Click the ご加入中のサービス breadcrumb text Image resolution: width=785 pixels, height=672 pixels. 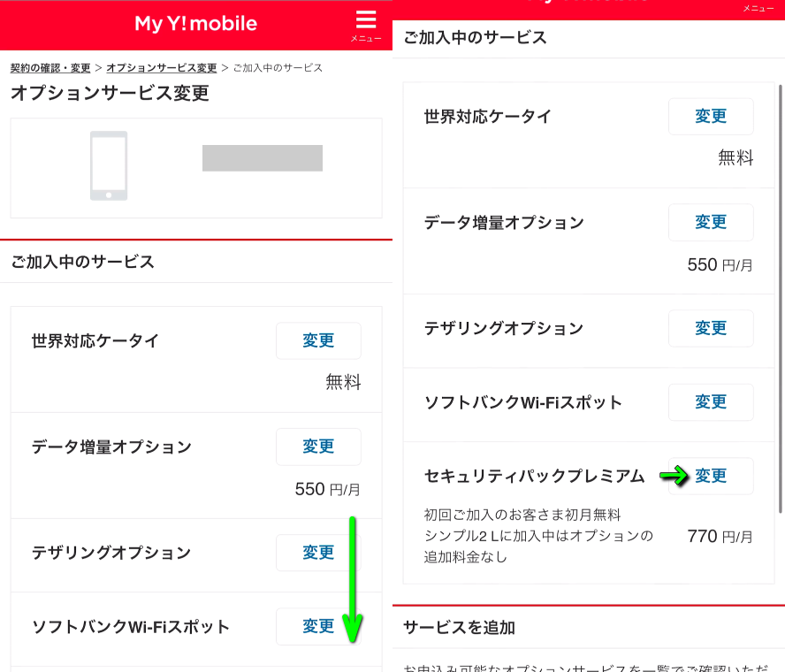278,67
